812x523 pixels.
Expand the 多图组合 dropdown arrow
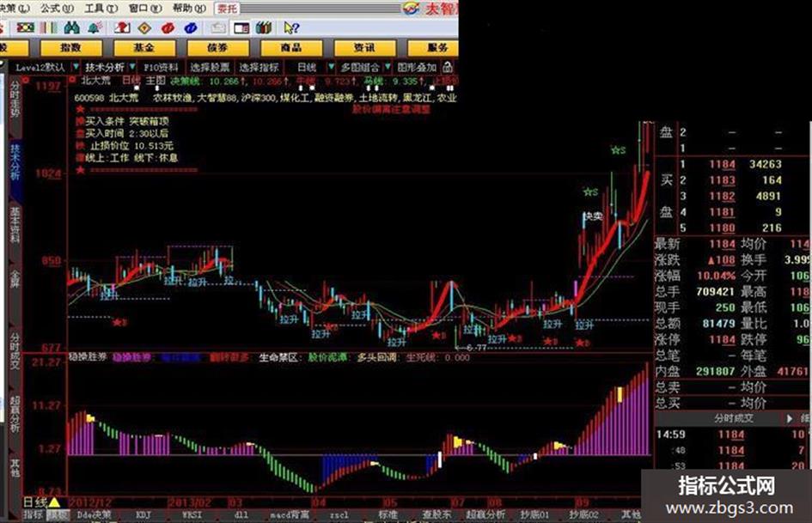(388, 67)
